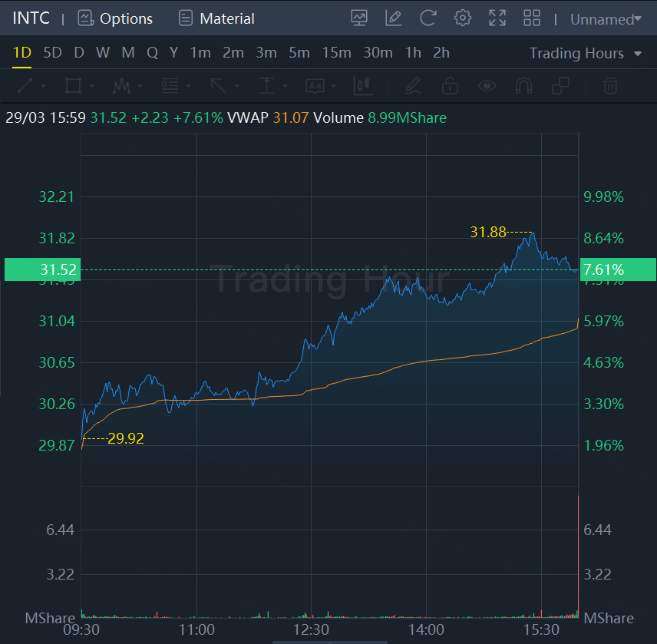
Task: Expand the rectangle shape tool dropdown arrow
Action: (x=91, y=86)
